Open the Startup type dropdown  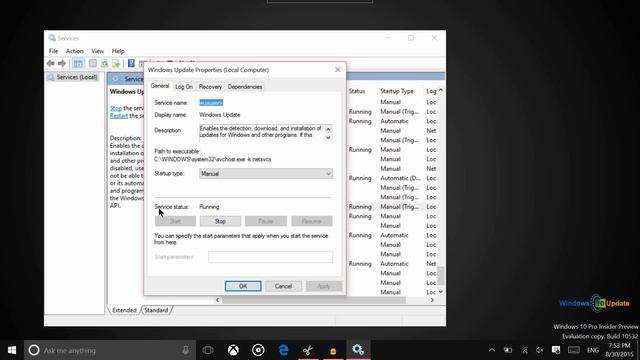pos(266,173)
